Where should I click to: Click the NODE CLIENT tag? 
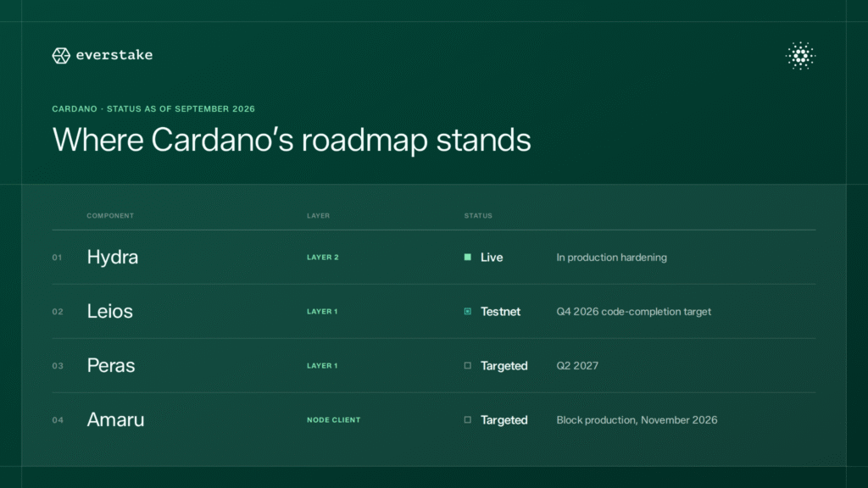(334, 420)
